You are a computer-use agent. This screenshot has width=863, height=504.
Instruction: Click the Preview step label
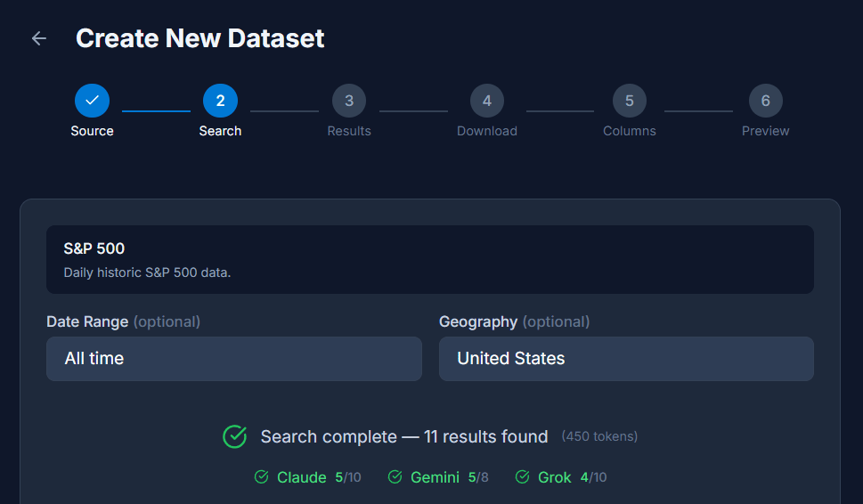(x=766, y=131)
